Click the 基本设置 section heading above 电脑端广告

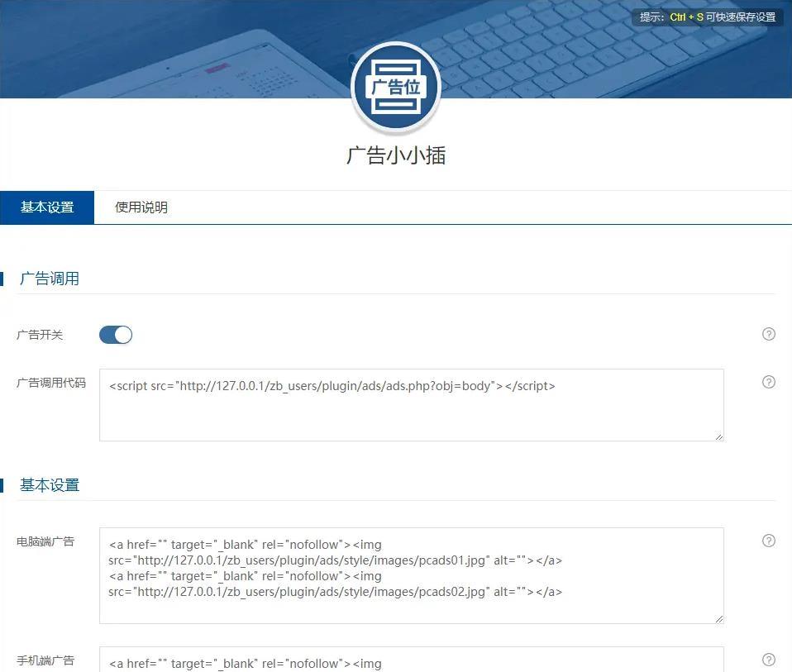tap(50, 485)
